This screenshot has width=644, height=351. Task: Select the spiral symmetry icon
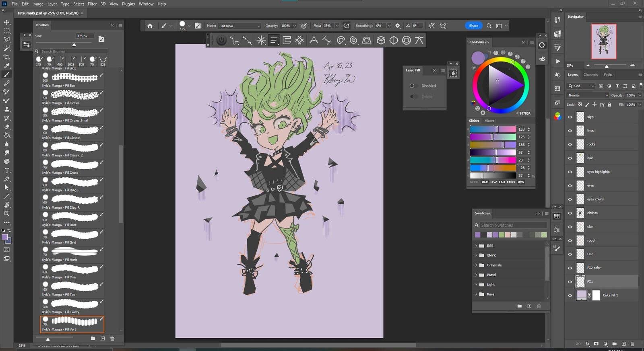353,40
